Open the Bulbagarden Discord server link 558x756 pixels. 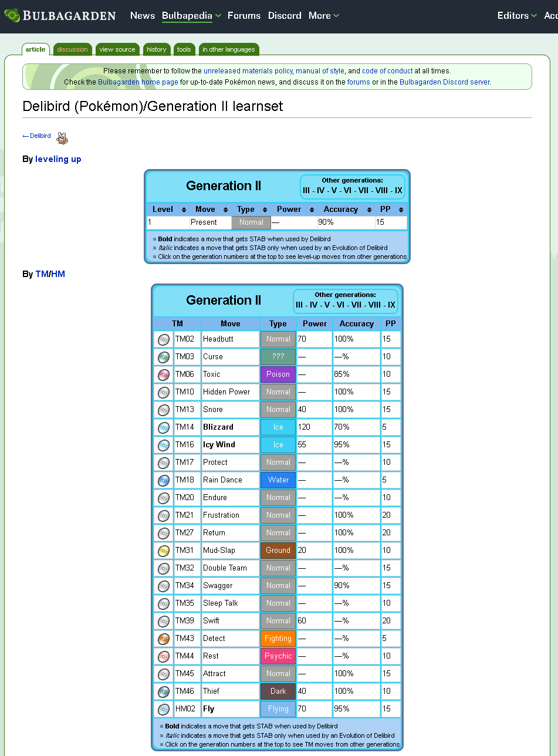(444, 82)
